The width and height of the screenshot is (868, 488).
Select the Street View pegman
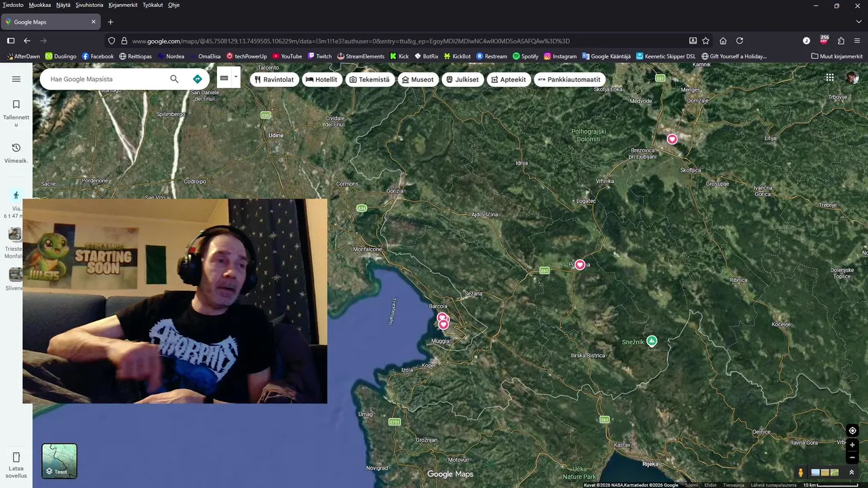[801, 472]
